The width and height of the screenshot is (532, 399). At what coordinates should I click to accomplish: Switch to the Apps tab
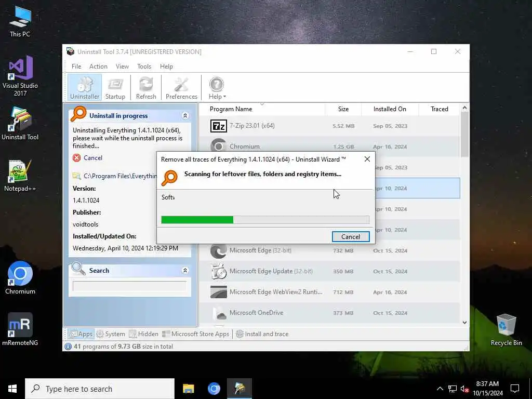(x=81, y=334)
